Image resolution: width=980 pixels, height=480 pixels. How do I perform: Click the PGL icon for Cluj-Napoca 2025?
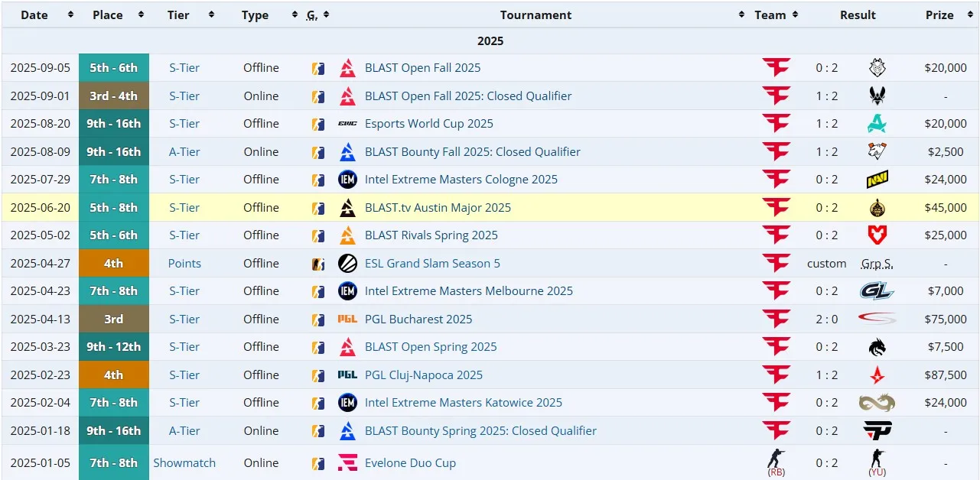347,375
